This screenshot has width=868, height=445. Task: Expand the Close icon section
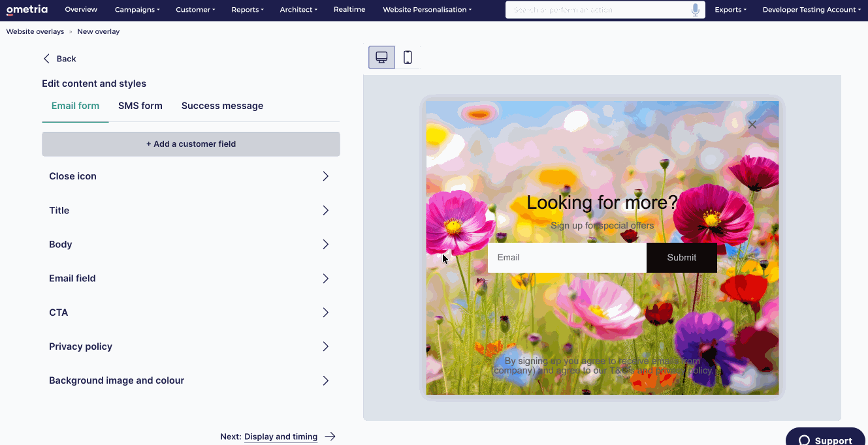point(191,176)
